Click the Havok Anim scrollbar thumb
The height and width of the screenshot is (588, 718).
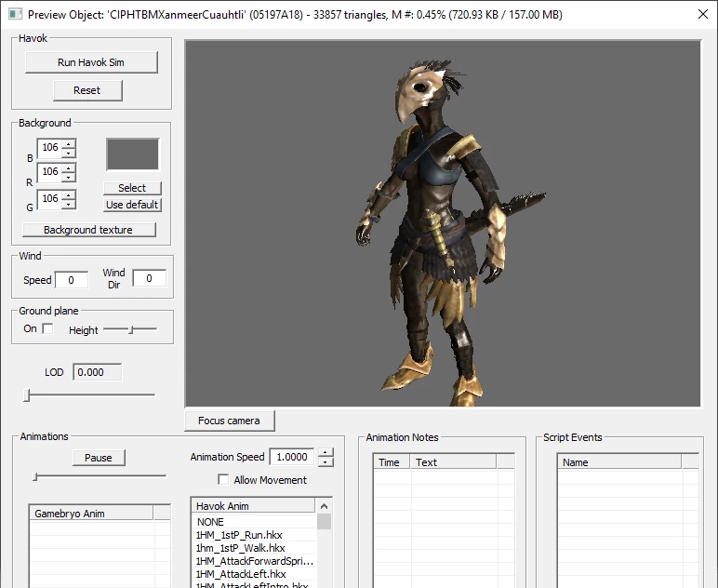pyautogui.click(x=324, y=522)
